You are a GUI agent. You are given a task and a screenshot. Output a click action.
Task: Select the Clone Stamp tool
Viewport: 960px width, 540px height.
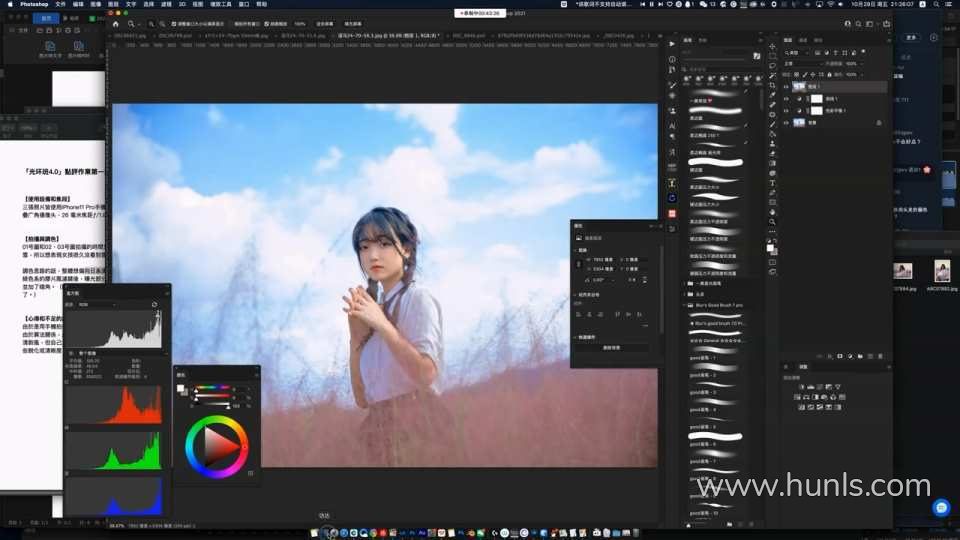click(772, 144)
